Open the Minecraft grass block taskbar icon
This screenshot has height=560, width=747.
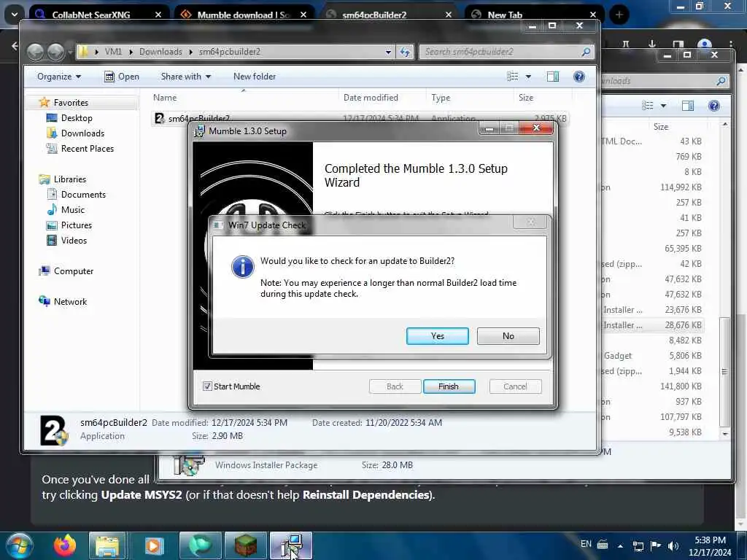coord(245,545)
